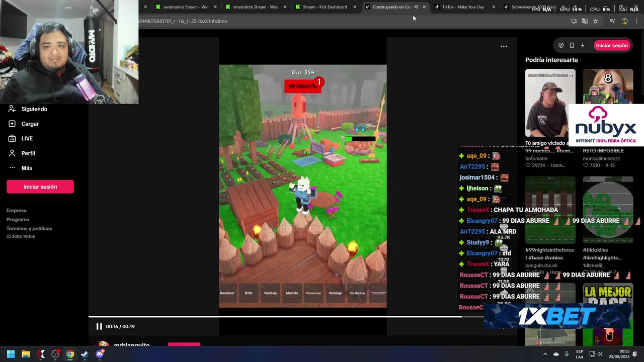
Task: Click the download app arrow icon
Action: pyautogui.click(x=583, y=45)
